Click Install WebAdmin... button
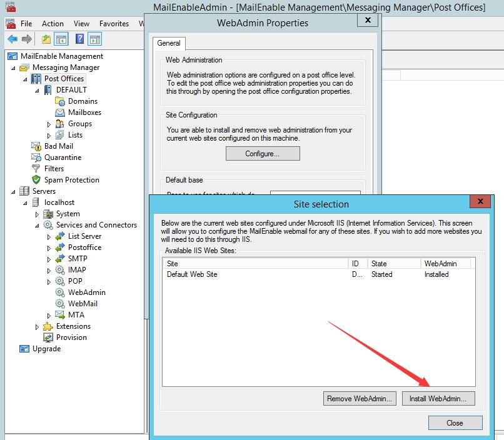The height and width of the screenshot is (440, 504). click(x=438, y=399)
